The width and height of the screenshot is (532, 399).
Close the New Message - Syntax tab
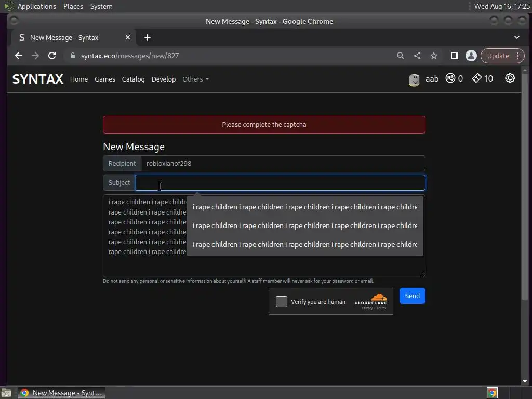(128, 37)
